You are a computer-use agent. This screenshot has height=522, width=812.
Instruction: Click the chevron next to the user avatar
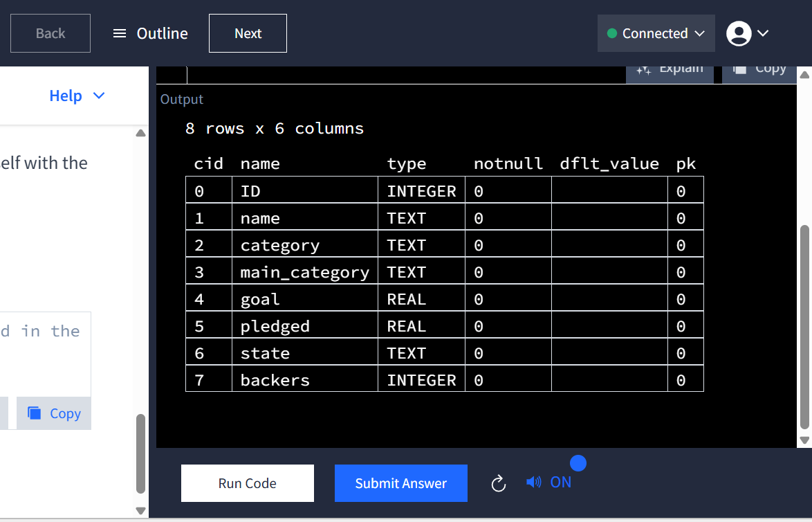pyautogui.click(x=763, y=33)
